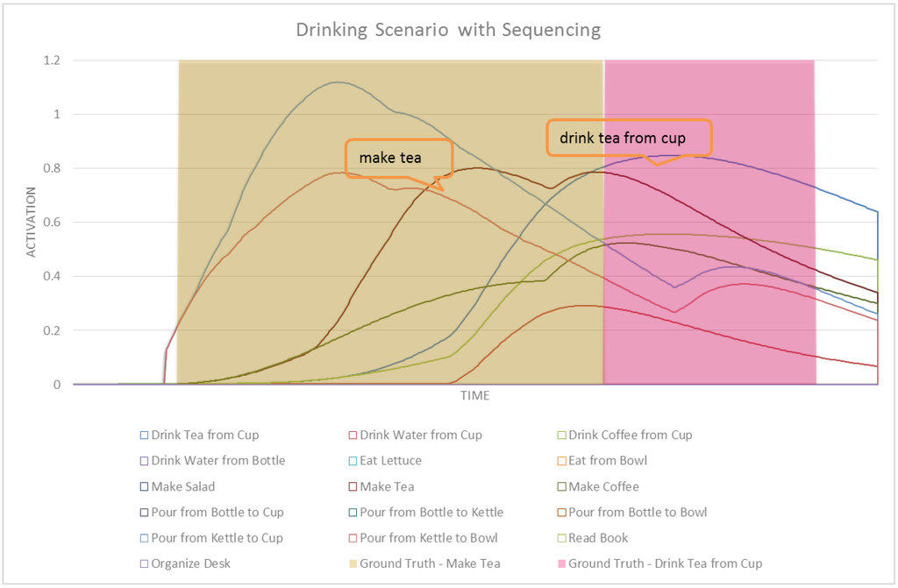Click the 'Read Book' legend label
Viewport: 898px width, 588px height.
(x=598, y=538)
